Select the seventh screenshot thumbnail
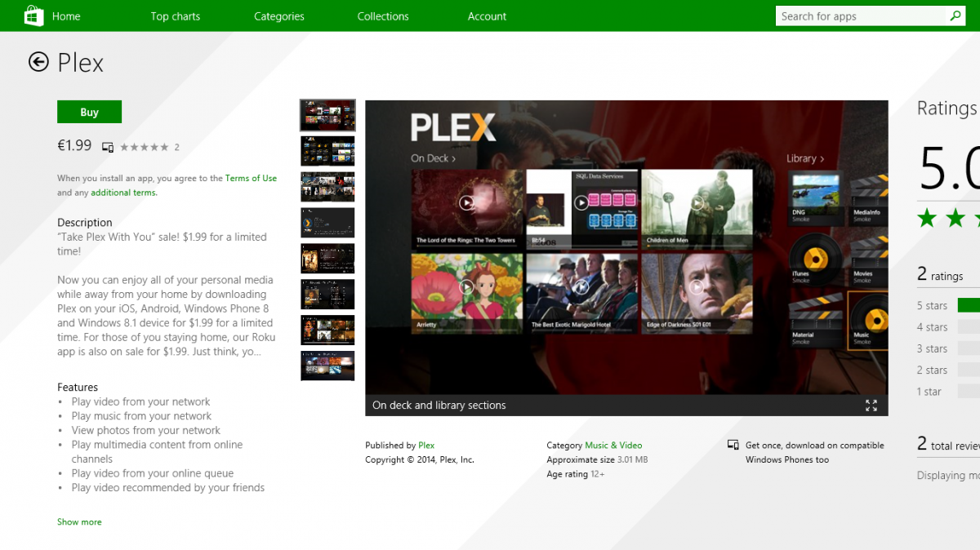980x550 pixels. (x=327, y=330)
